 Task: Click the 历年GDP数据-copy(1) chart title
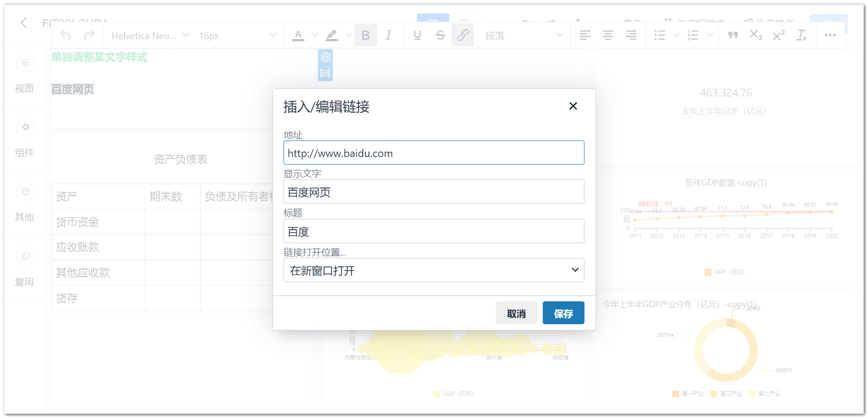tap(726, 183)
